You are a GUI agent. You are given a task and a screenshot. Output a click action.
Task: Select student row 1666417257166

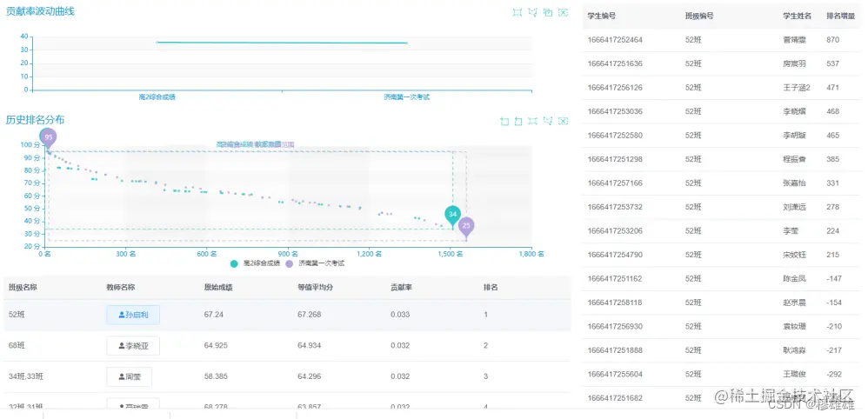[722, 183]
